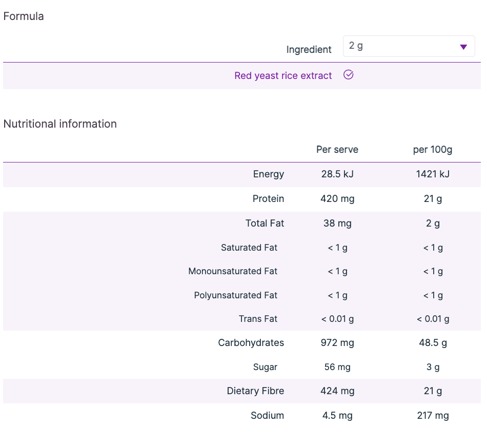The height and width of the screenshot is (448, 487).
Task: Click the 217 mg sodium per 100g value
Action: click(x=433, y=416)
